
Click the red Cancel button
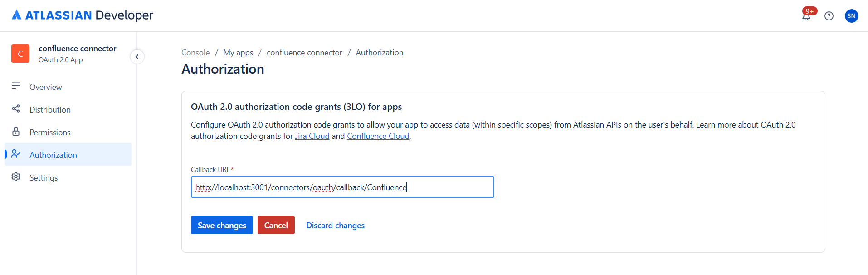(276, 225)
